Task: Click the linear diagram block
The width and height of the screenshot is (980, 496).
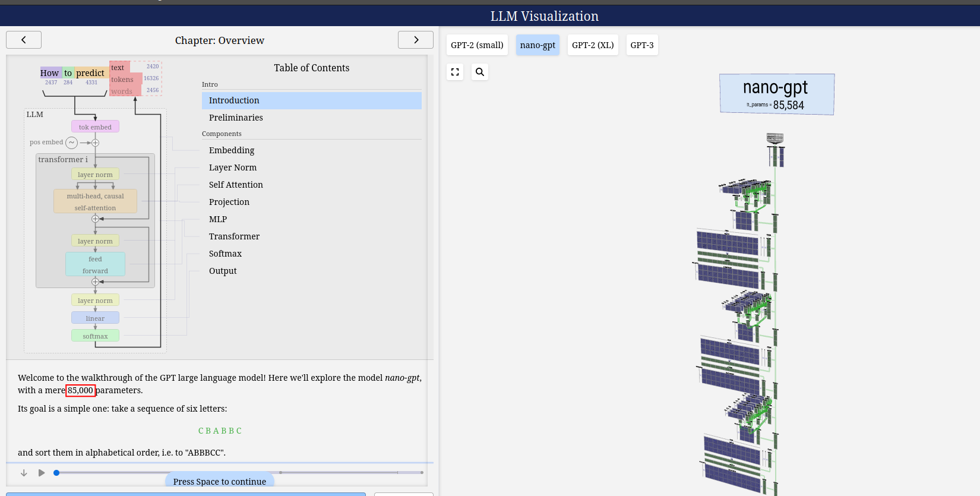Action: pyautogui.click(x=95, y=318)
